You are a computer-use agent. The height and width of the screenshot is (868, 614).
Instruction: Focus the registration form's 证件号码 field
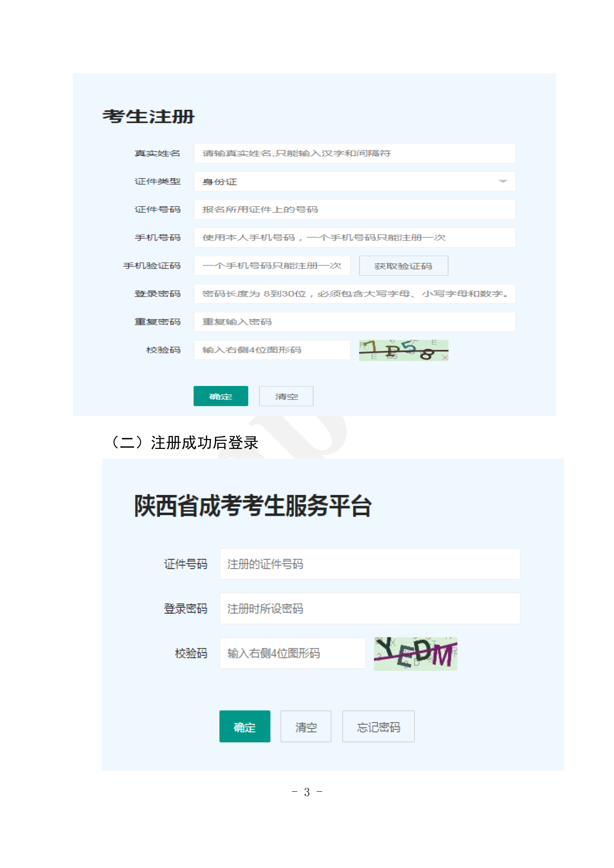tap(354, 209)
